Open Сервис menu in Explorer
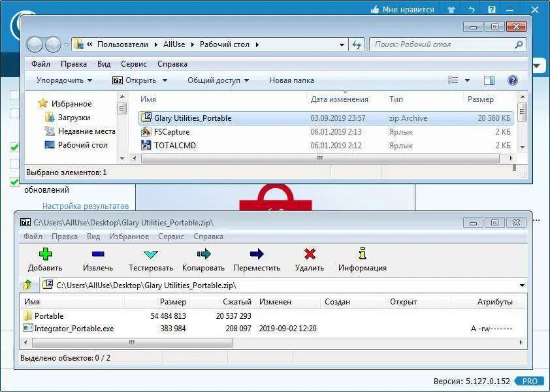Viewport: 550px width, 392px height. pyautogui.click(x=134, y=64)
